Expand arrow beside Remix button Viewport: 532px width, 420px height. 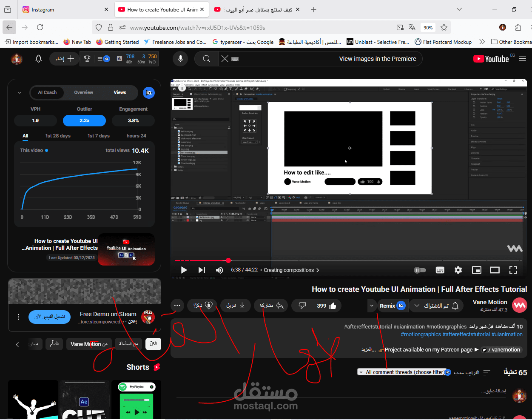click(x=372, y=306)
